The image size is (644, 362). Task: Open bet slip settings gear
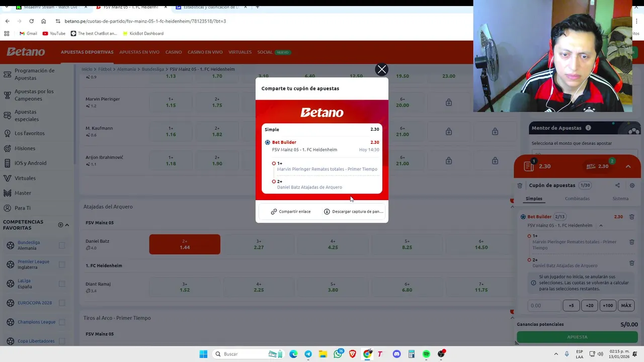[632, 186]
